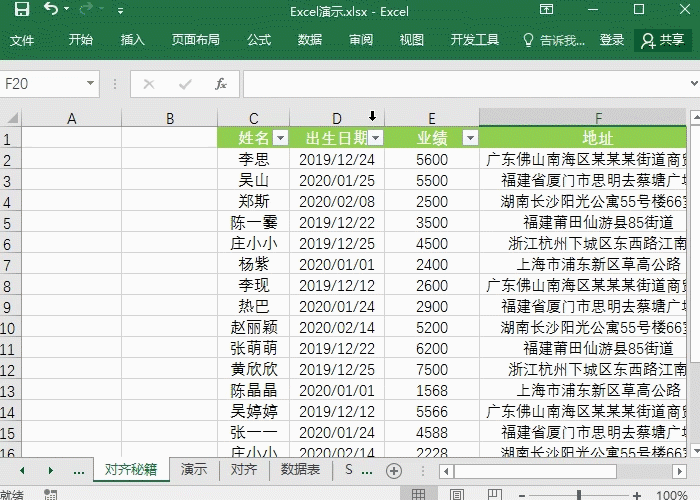Open the 姓名 column filter dropdown
Screen dimensions: 700x500
point(280,138)
